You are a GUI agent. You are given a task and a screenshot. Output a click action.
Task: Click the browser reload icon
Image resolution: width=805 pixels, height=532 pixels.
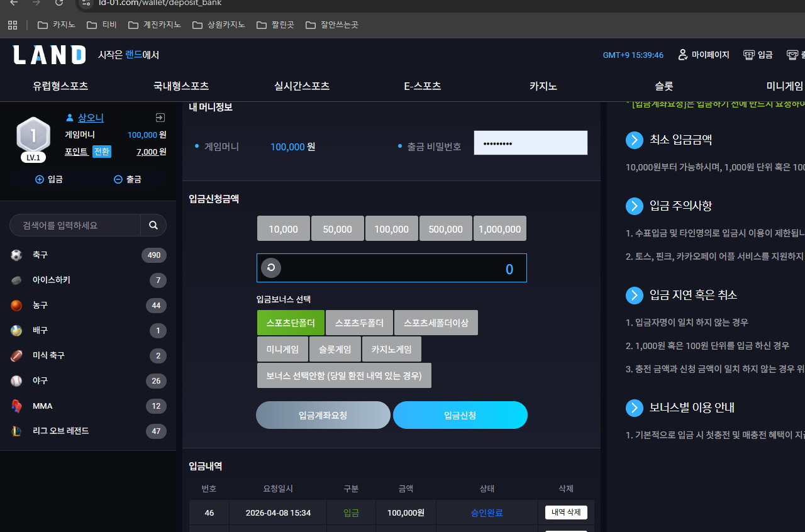(58, 3)
